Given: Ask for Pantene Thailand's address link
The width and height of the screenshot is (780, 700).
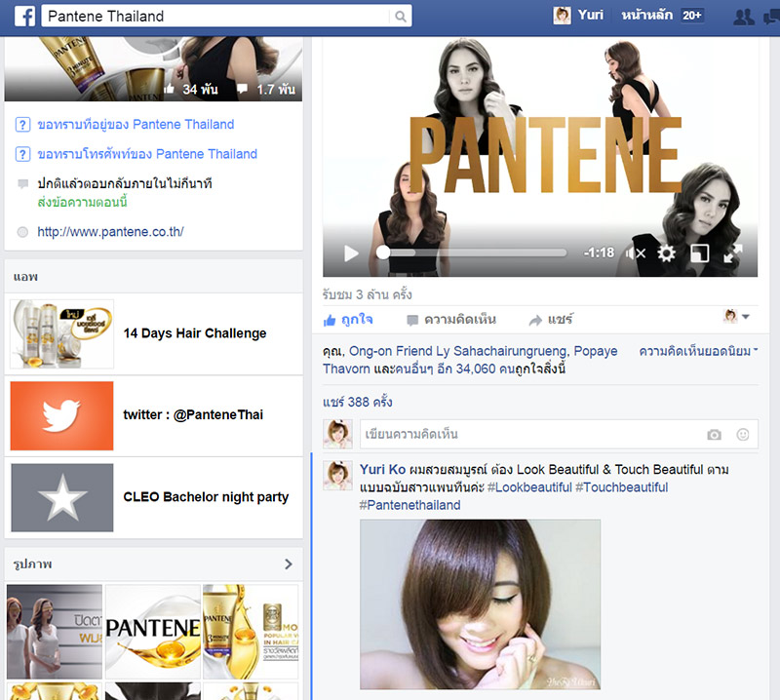Looking at the screenshot, I should (136, 125).
